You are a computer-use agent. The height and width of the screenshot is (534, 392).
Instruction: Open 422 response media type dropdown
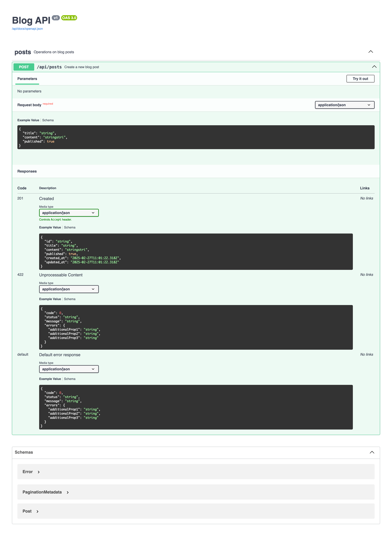point(69,289)
